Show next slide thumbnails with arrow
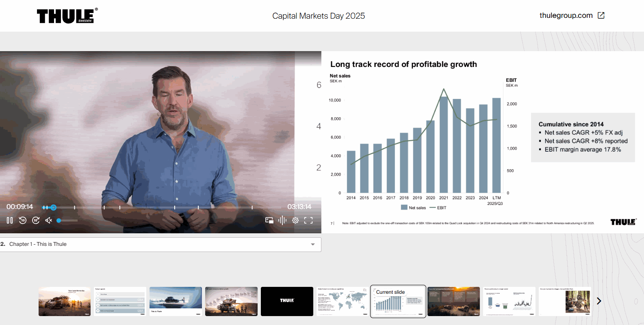 tap(599, 301)
